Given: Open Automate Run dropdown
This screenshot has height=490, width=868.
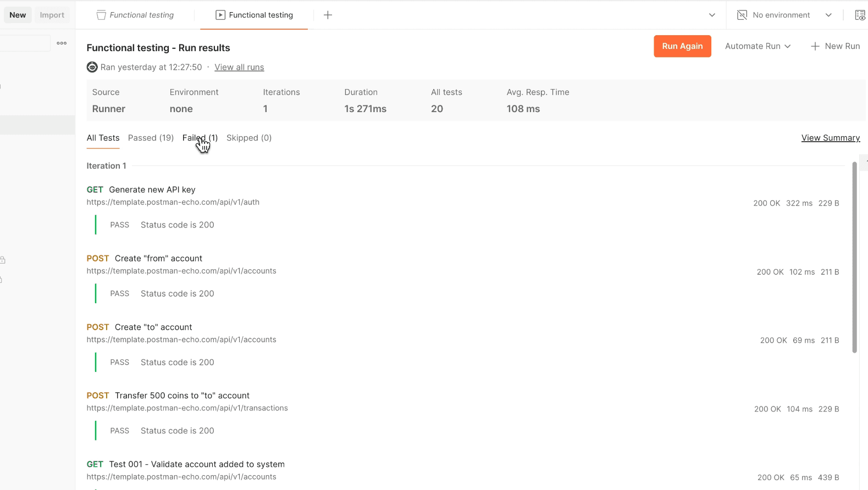Looking at the screenshot, I should (x=758, y=46).
